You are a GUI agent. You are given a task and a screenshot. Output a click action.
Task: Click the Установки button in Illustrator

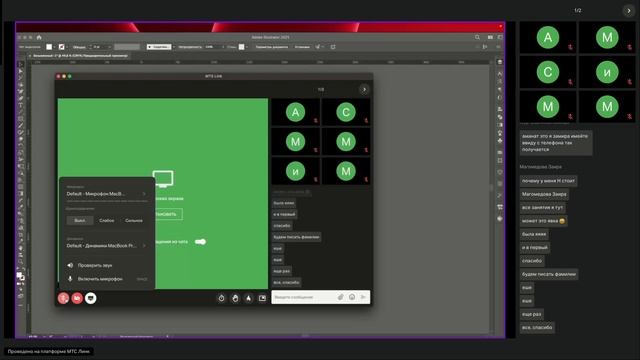pyautogui.click(x=302, y=47)
